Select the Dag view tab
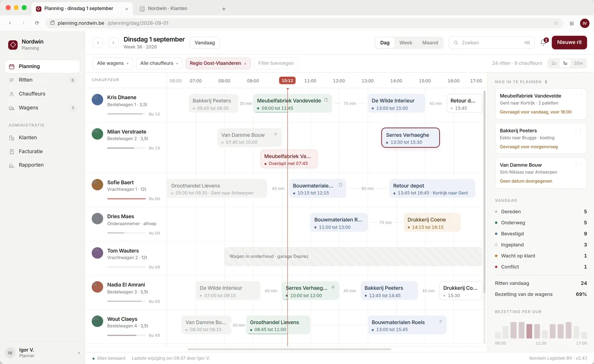Viewport: 594px width, 364px height. coord(385,43)
